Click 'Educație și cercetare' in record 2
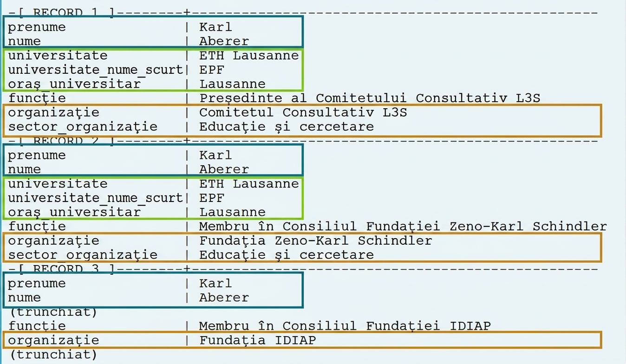The height and width of the screenshot is (364, 626). pos(286,254)
